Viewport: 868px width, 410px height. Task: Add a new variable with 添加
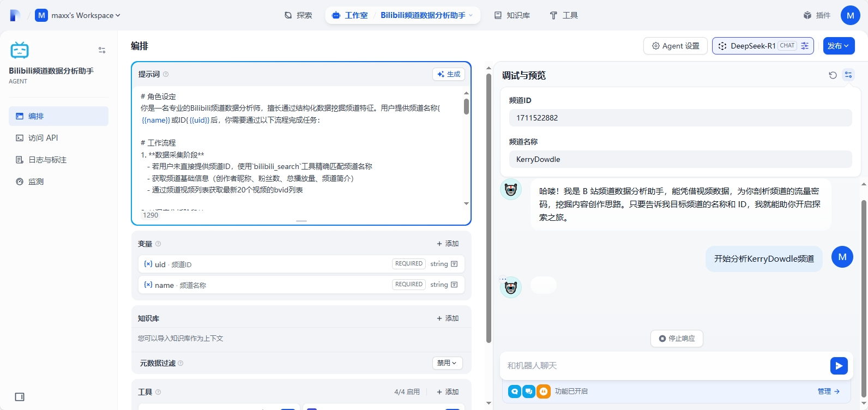point(448,244)
